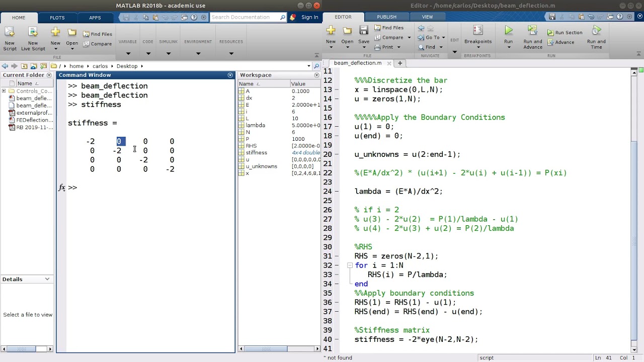
Task: Open the Command Window actions menu arrow
Action: [230, 75]
